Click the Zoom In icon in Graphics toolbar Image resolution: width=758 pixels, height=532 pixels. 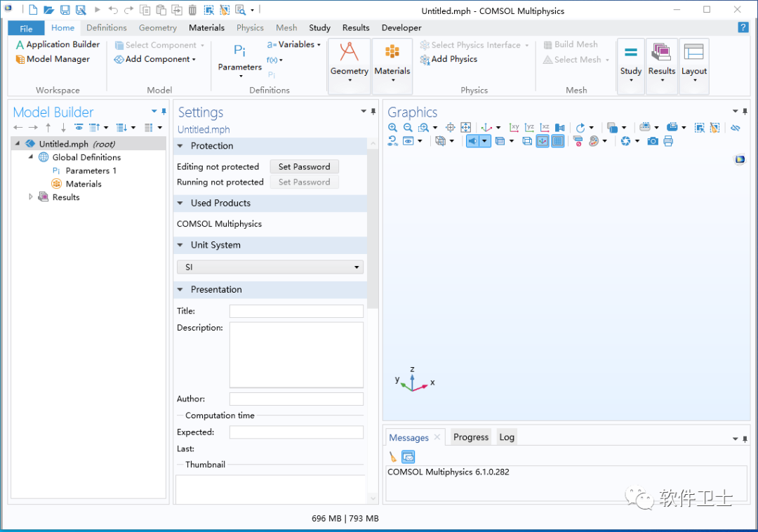(x=392, y=128)
